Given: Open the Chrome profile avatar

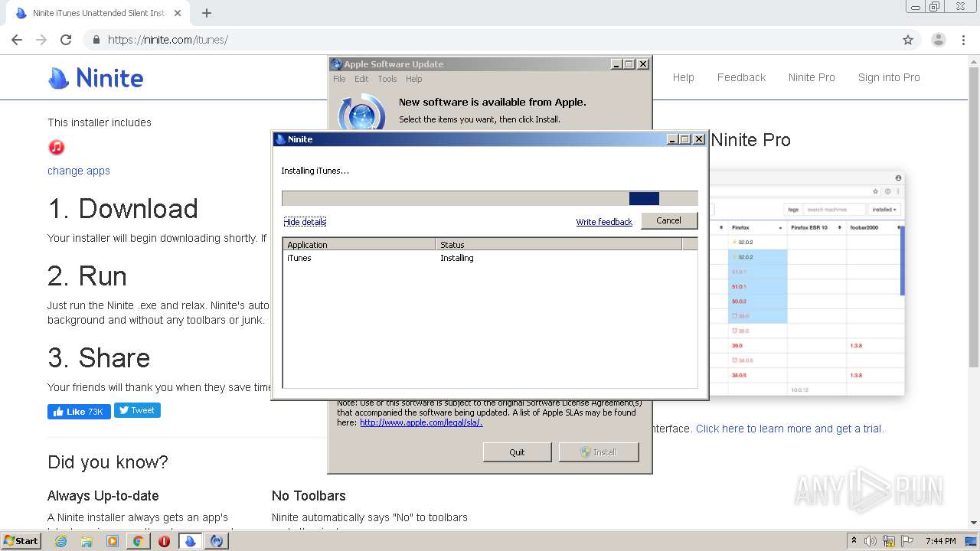Looking at the screenshot, I should pos(938,40).
